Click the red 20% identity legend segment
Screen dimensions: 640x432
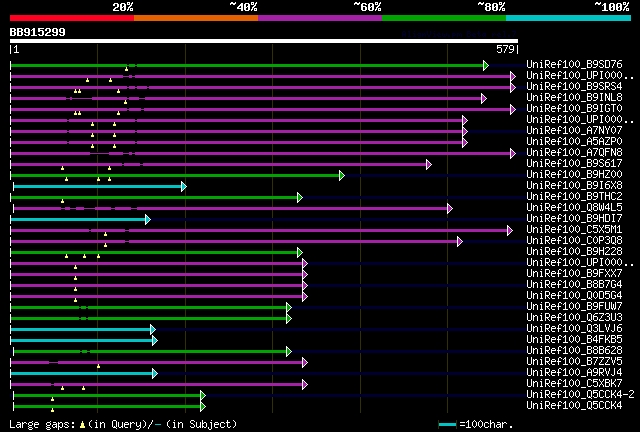tap(72, 18)
